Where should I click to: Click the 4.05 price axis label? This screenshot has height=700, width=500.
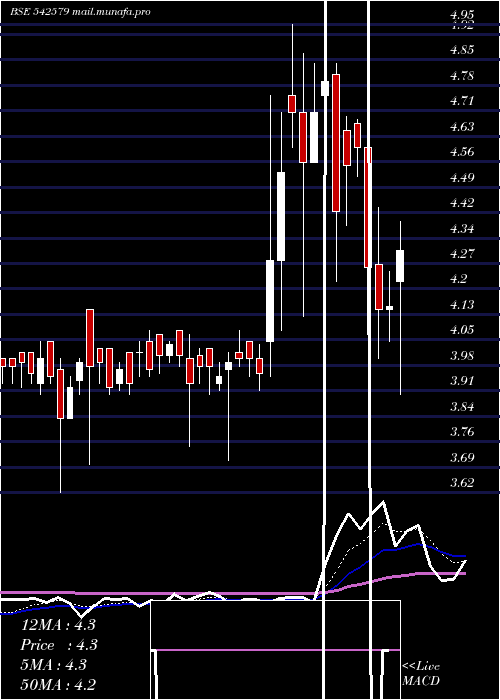[462, 330]
